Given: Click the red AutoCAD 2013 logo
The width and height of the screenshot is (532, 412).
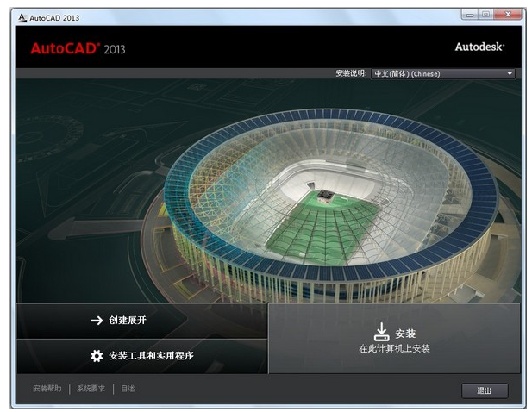Looking at the screenshot, I should coord(78,48).
